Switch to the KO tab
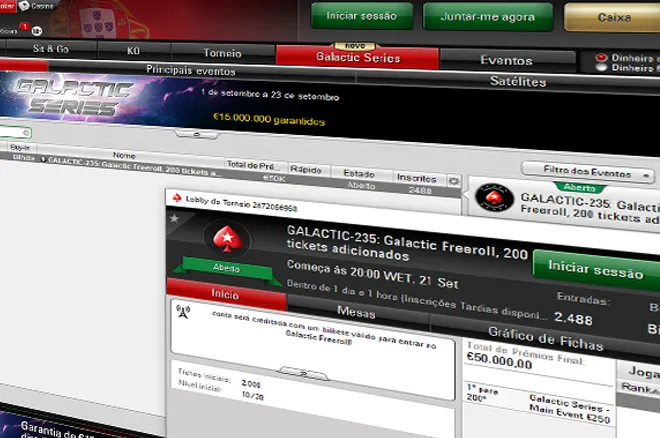The width and height of the screenshot is (660, 438). (133, 51)
